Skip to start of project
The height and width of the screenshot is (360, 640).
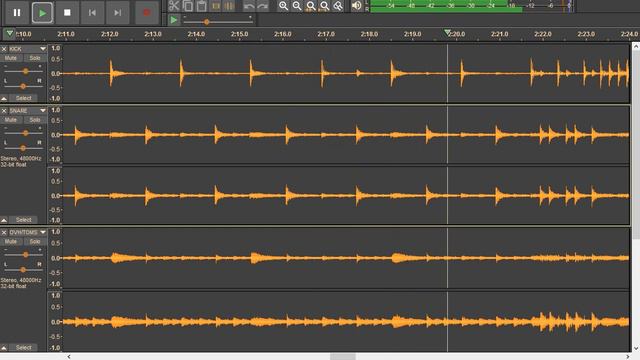92,13
